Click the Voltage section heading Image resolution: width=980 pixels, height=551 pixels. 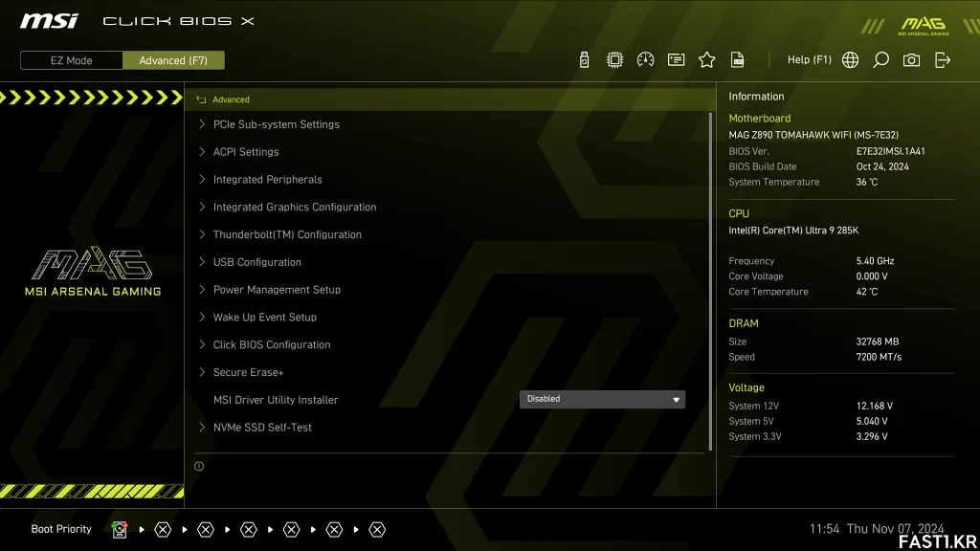tap(746, 388)
